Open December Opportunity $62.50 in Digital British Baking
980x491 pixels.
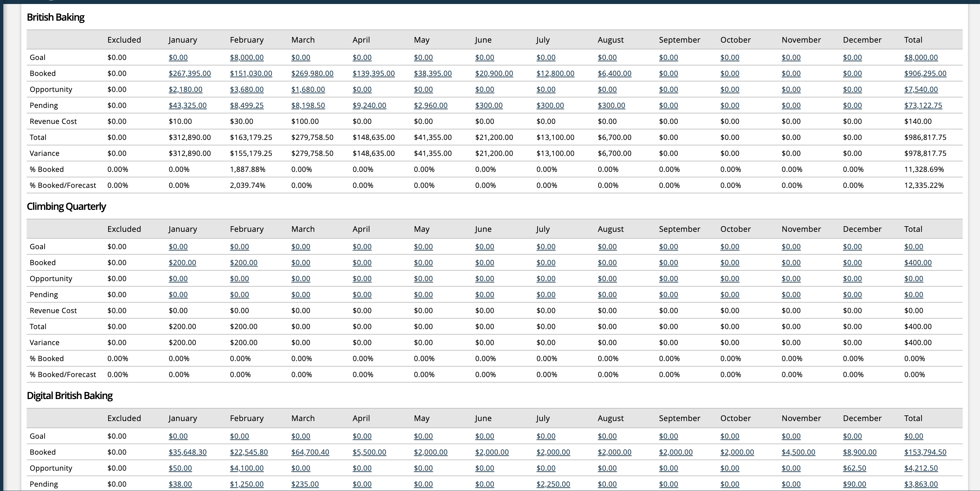tap(854, 469)
